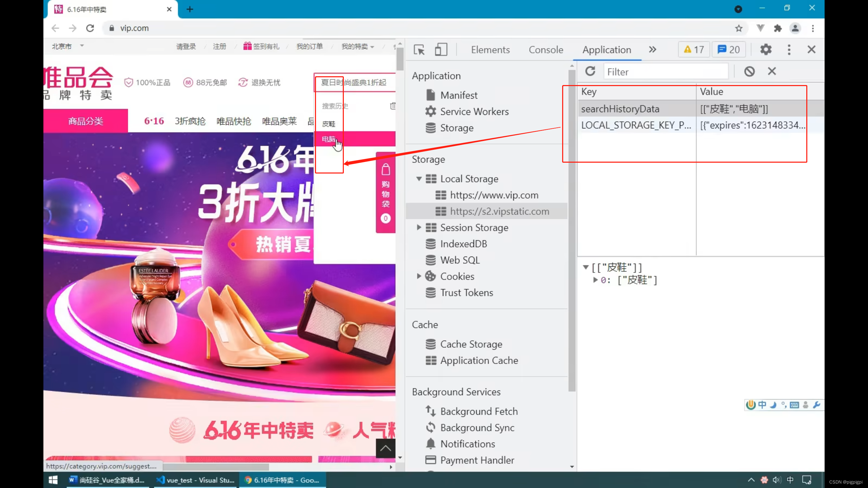The image size is (868, 488).
Task: Click the inspect element picker icon
Action: pyautogui.click(x=419, y=50)
